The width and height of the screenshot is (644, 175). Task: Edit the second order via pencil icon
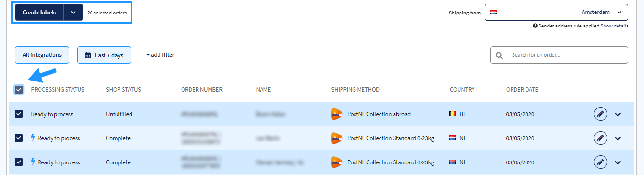click(x=600, y=138)
